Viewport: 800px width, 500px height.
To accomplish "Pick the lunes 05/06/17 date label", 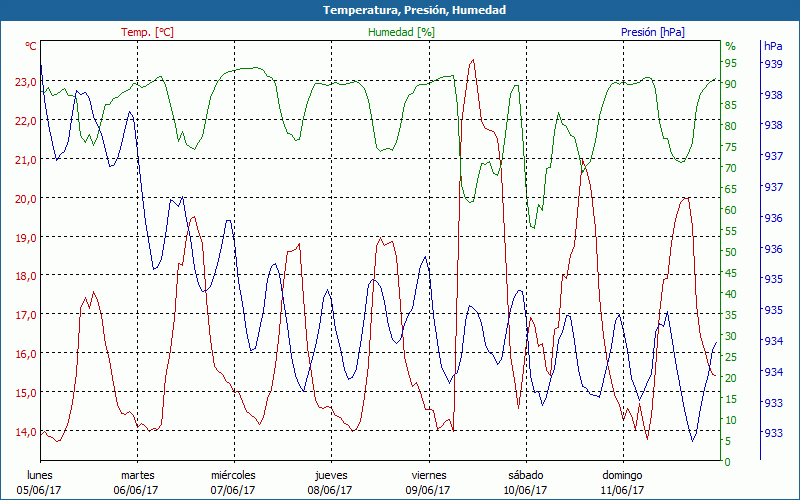I will pyautogui.click(x=40, y=482).
